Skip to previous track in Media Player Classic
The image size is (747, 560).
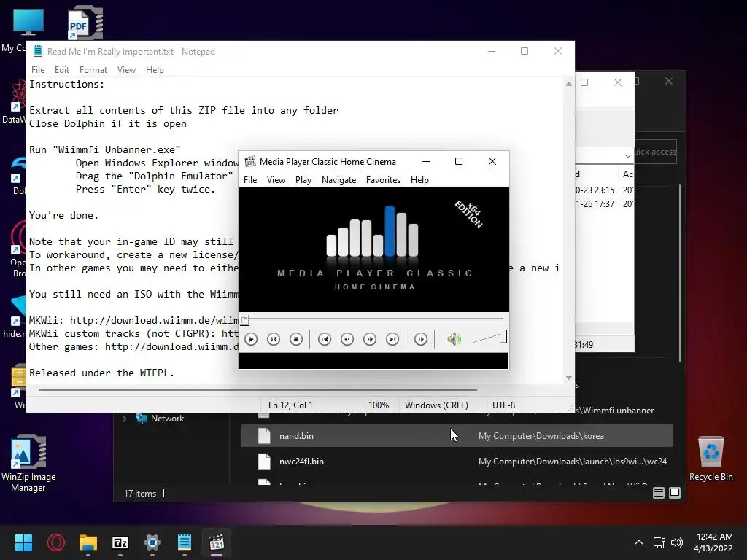(325, 339)
